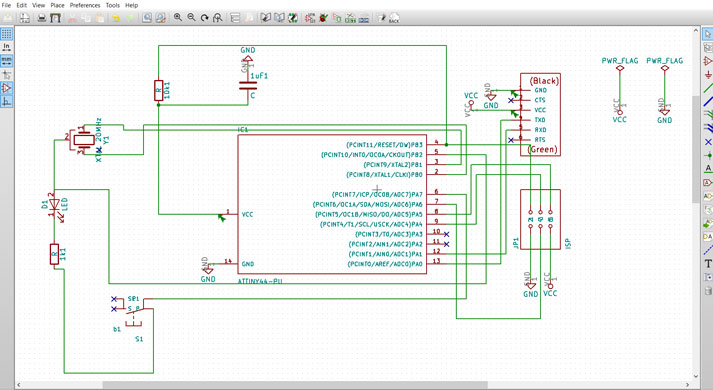Click the generate netlist icon
The height and width of the screenshot is (390, 713).
point(337,18)
